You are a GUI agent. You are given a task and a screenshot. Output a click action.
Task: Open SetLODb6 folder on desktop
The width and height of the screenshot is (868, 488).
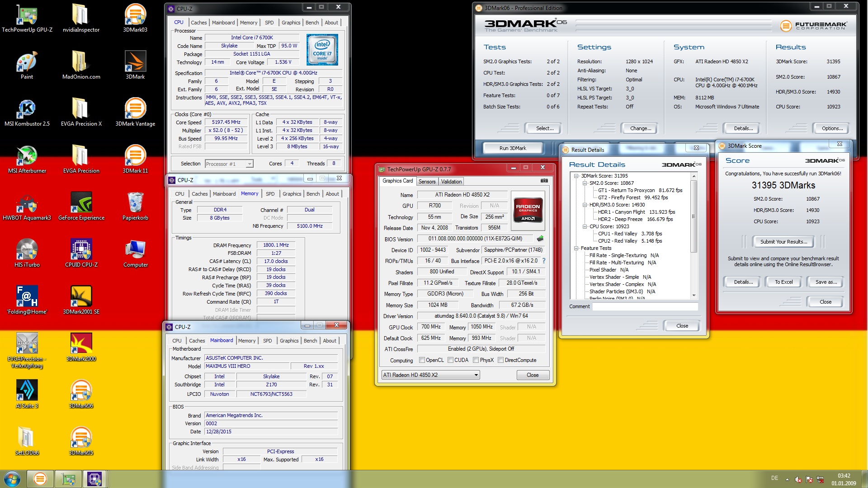[x=27, y=441]
